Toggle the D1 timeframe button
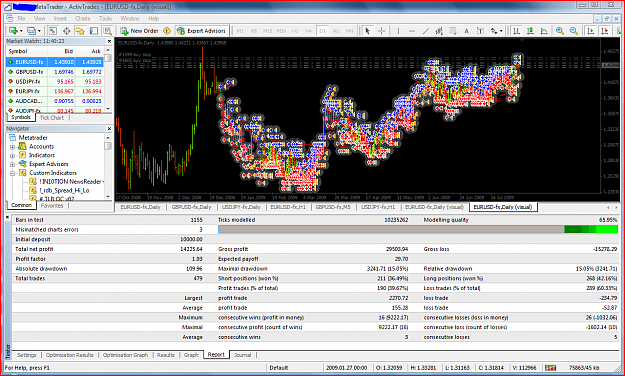 point(322,31)
